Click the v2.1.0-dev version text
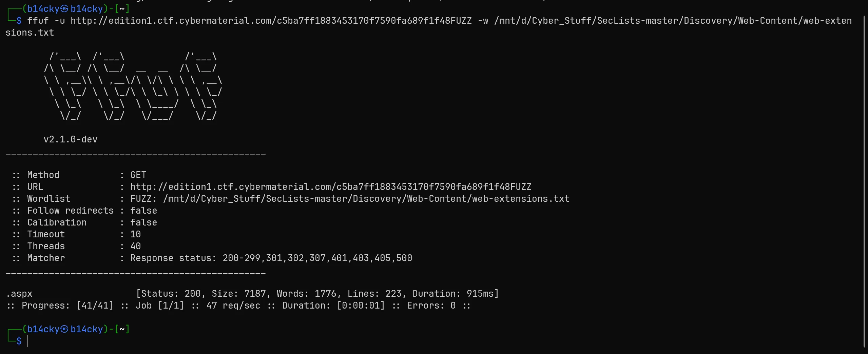This screenshot has width=868, height=354. point(71,139)
